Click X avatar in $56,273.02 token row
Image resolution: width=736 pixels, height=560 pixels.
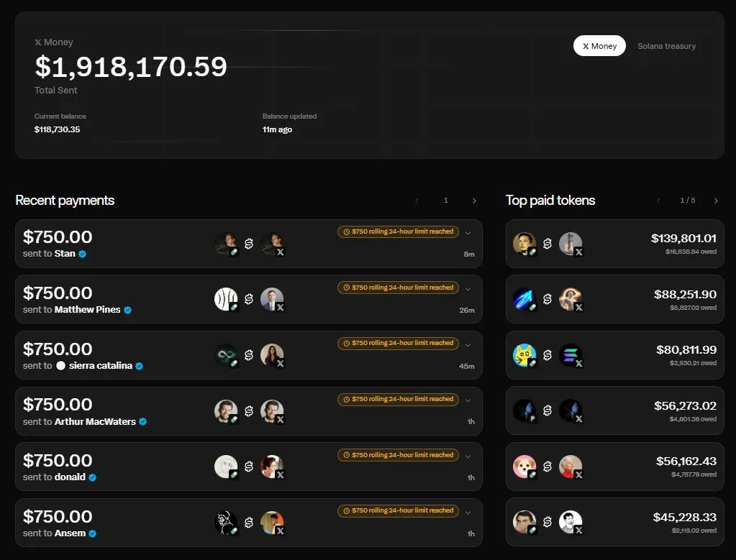tap(571, 411)
